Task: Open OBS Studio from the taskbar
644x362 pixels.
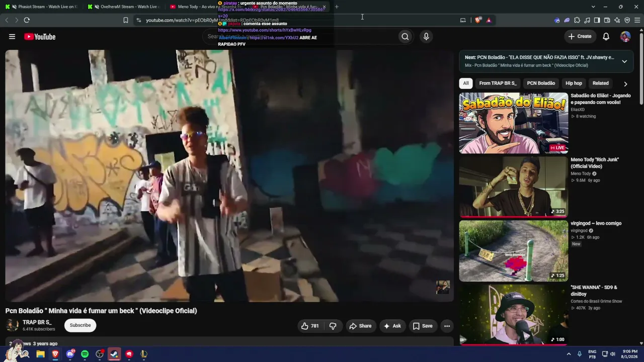Action: 100,354
